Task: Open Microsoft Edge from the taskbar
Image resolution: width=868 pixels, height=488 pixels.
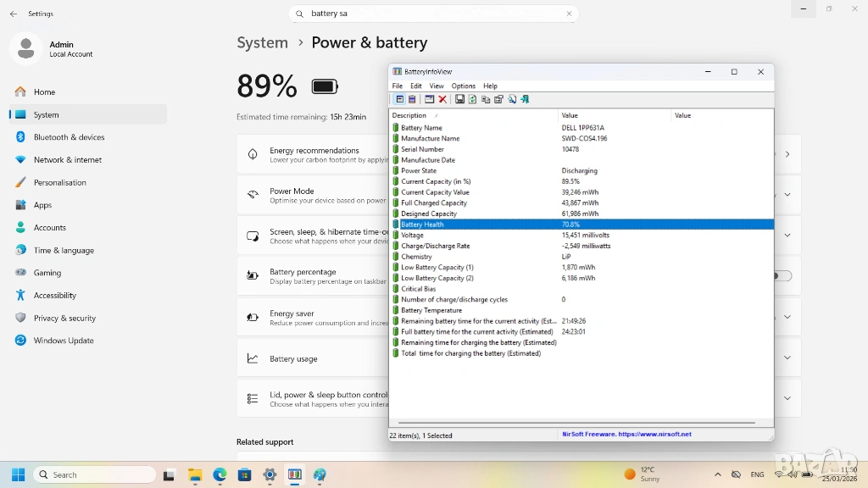Action: tap(220, 475)
